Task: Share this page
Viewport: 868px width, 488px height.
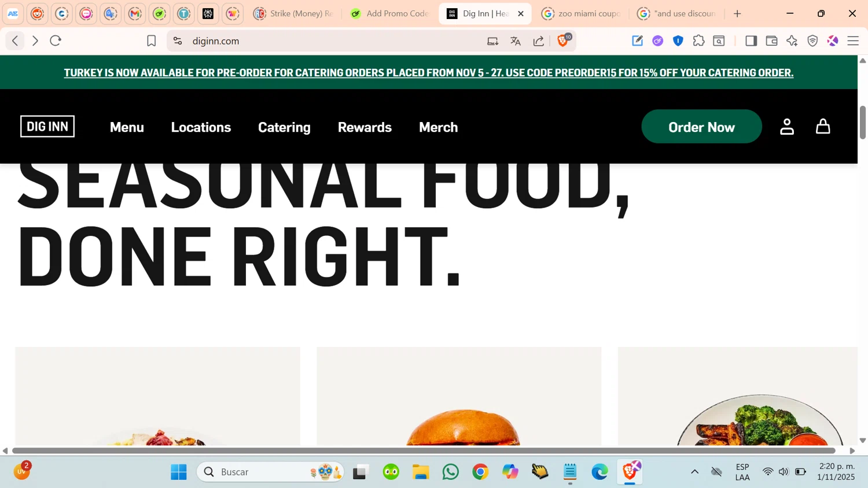Action: tap(539, 40)
